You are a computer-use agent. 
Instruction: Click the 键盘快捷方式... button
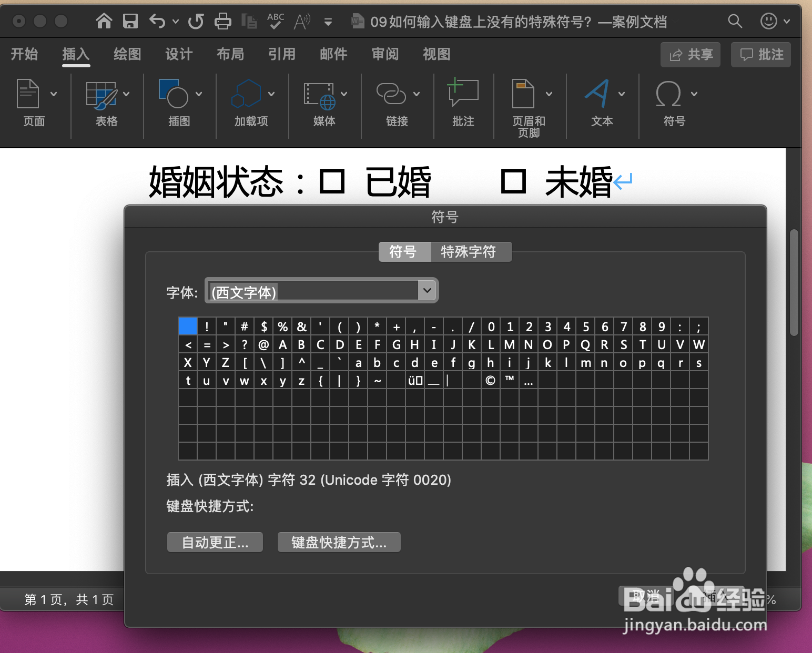point(339,542)
